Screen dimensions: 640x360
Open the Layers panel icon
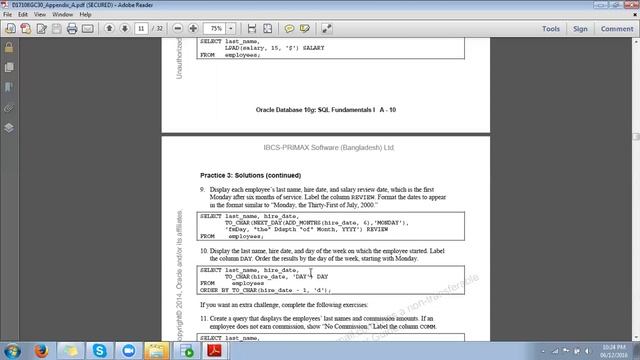tap(9, 128)
